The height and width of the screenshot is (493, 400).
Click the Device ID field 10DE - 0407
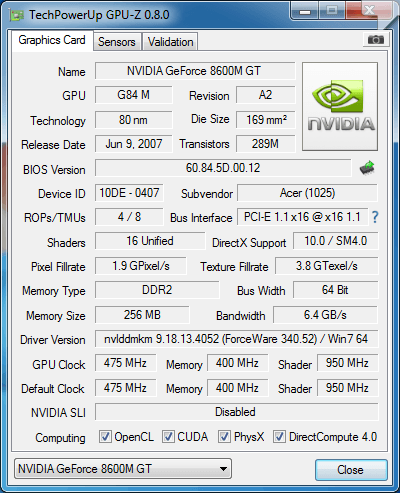[129, 193]
